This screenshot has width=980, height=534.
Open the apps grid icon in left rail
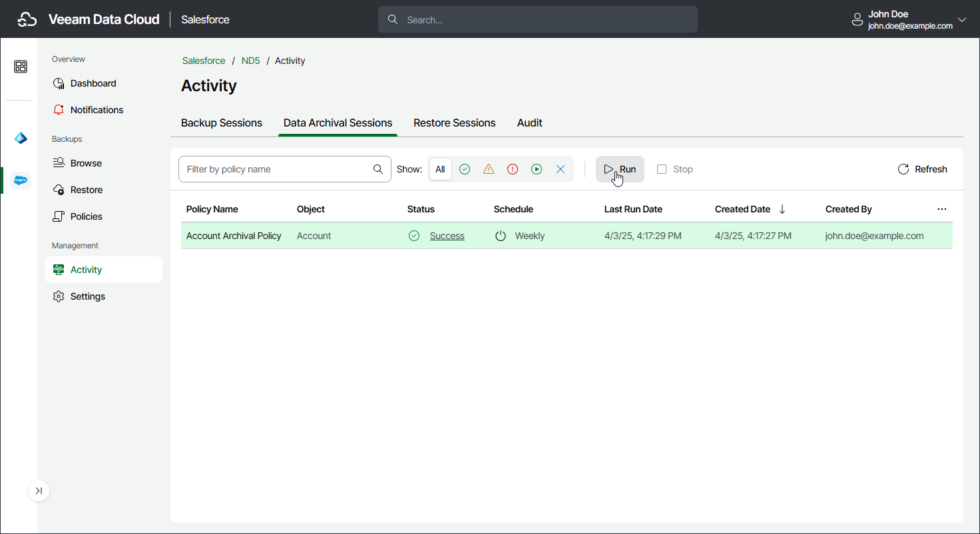coord(21,67)
